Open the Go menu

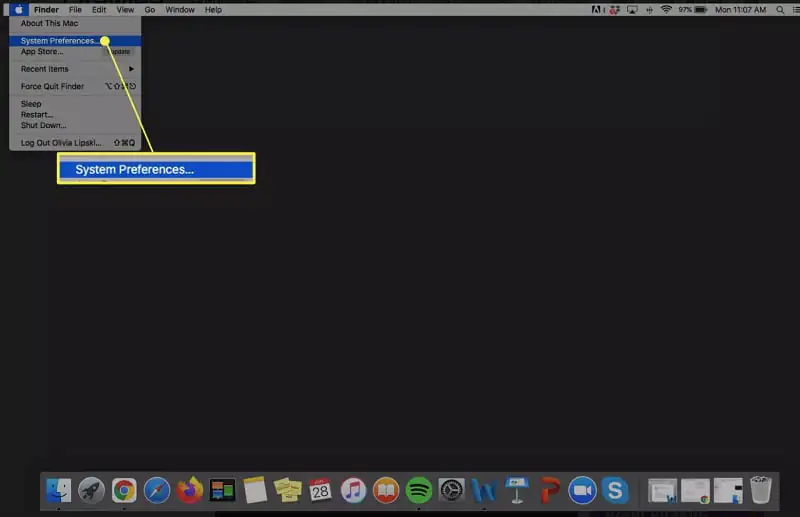coord(149,10)
